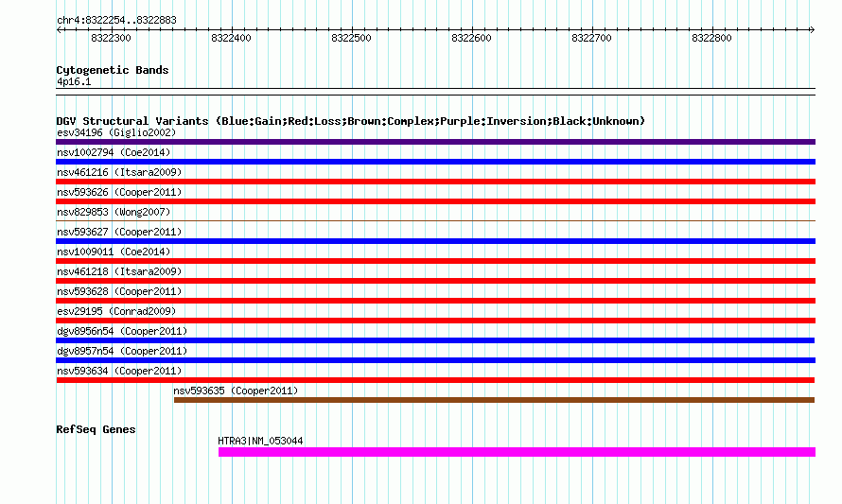Click the ruler's right arrow end
This screenshot has width=842, height=504.
click(x=813, y=29)
